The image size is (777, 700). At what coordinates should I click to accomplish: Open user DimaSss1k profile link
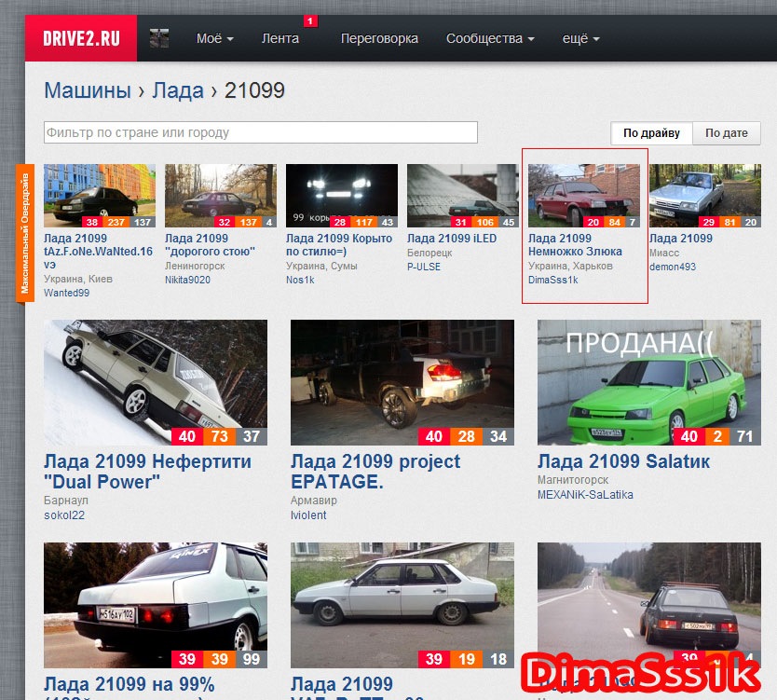click(x=553, y=280)
